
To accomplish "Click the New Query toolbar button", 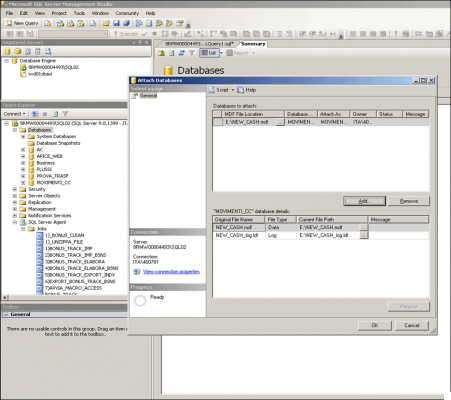I will pos(22,23).
